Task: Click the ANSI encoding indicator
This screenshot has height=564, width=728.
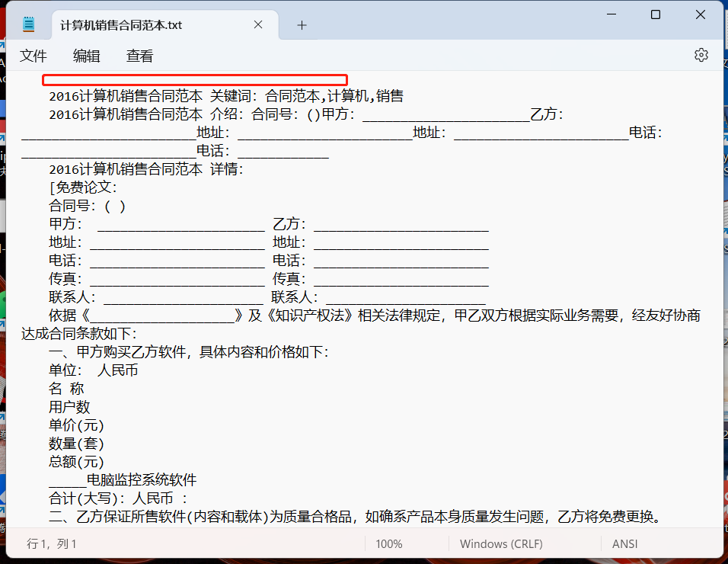Action: [622, 544]
